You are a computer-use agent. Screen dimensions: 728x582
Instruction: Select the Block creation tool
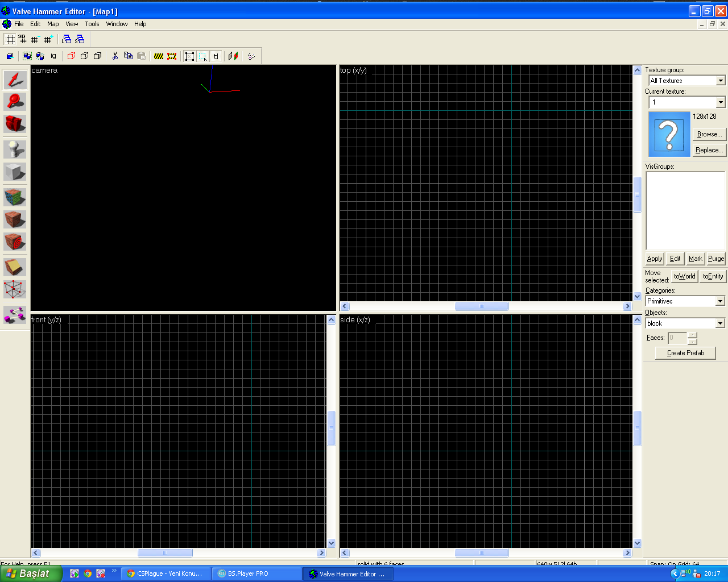pyautogui.click(x=15, y=172)
